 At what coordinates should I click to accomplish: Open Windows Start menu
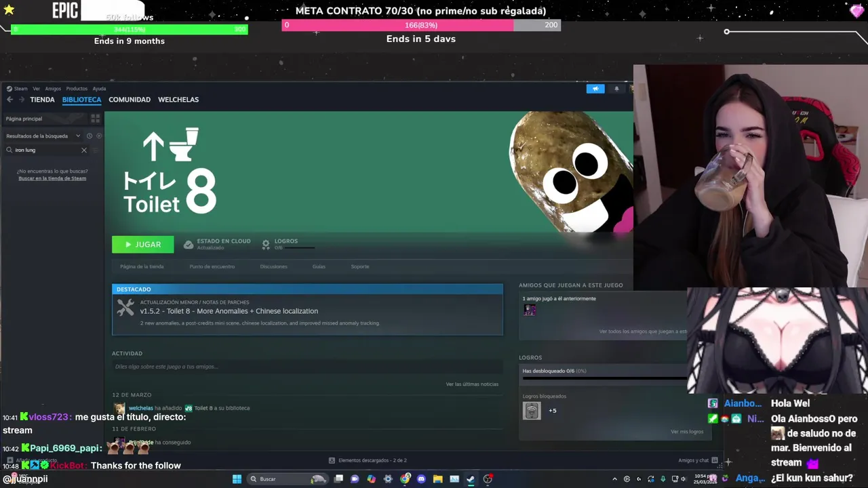237,479
